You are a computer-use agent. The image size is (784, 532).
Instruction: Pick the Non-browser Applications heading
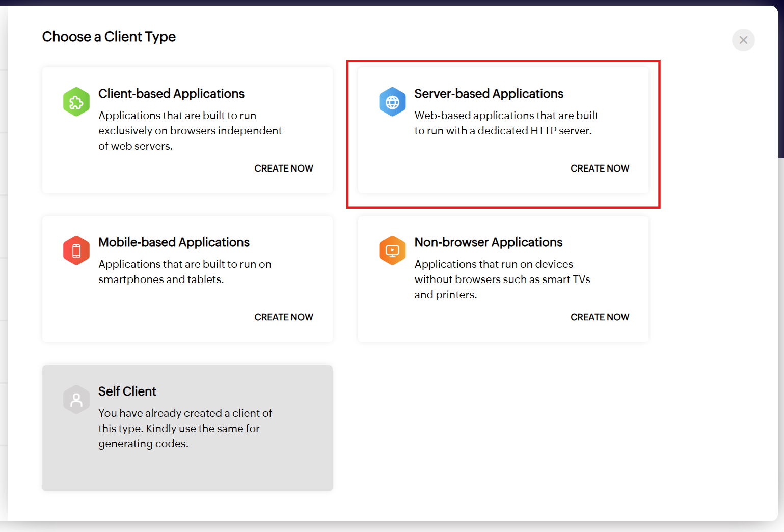(x=488, y=242)
